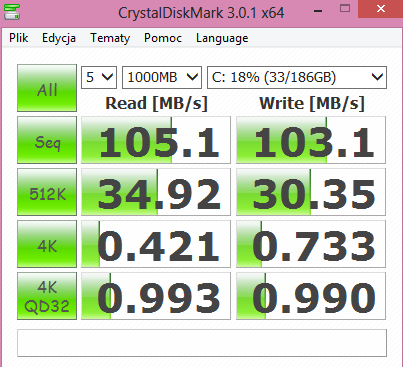Start the 512K benchmark test
Viewport: 403px width, 367px height.
[x=47, y=192]
